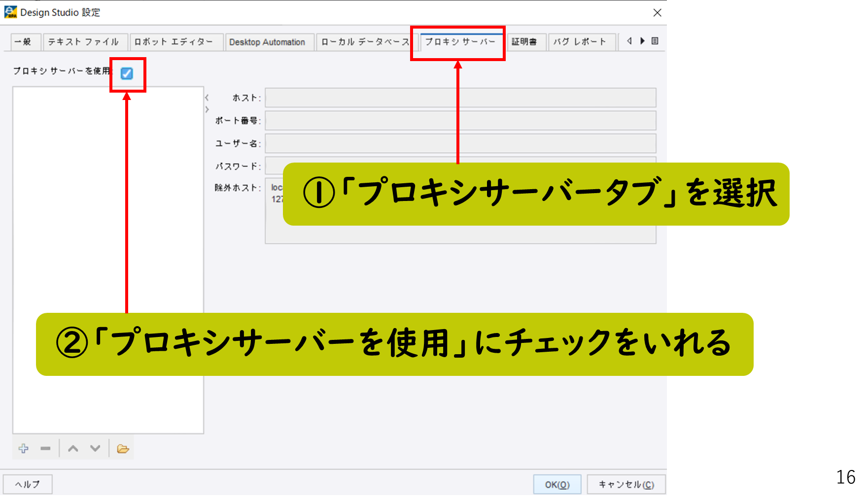Toggle プロキシ サーバーを使用 checkbox
This screenshot has height=501, width=868.
[x=127, y=73]
